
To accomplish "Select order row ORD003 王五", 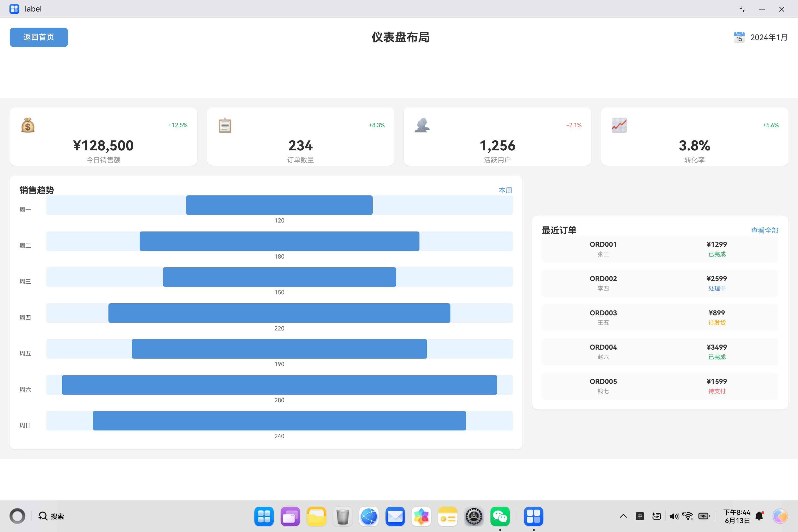I will point(660,318).
